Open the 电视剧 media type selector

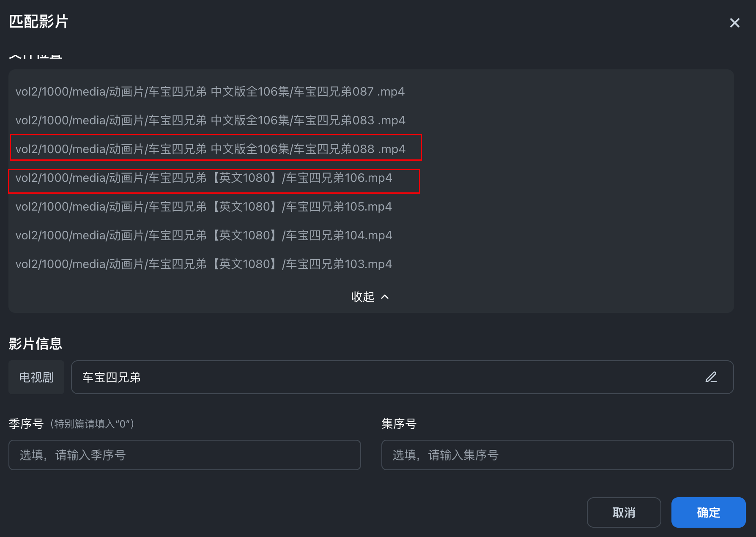click(x=36, y=377)
